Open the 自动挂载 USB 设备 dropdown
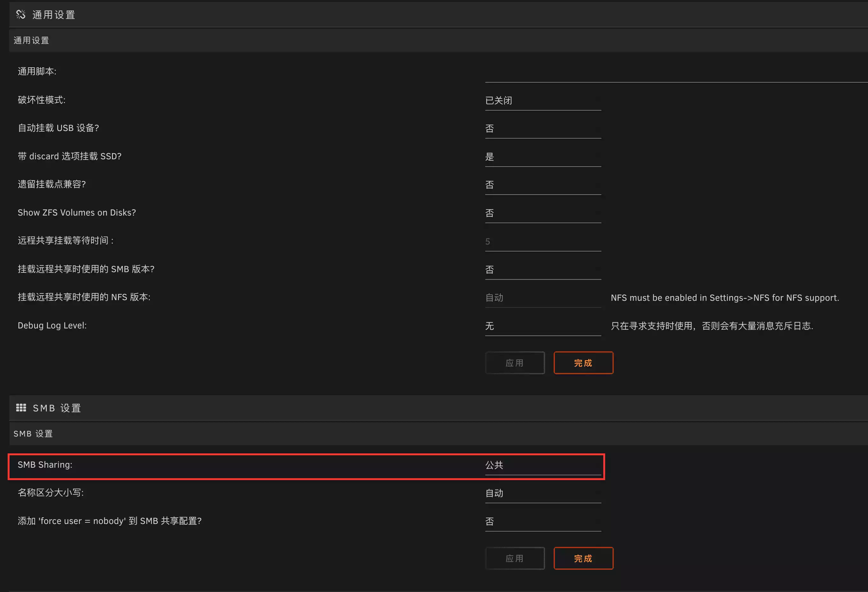 pos(543,129)
